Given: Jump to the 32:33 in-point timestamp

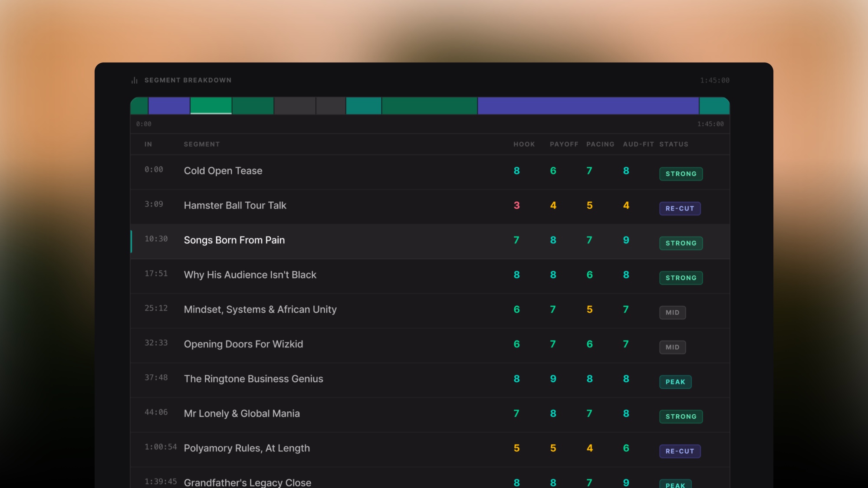Looking at the screenshot, I should coord(156,343).
